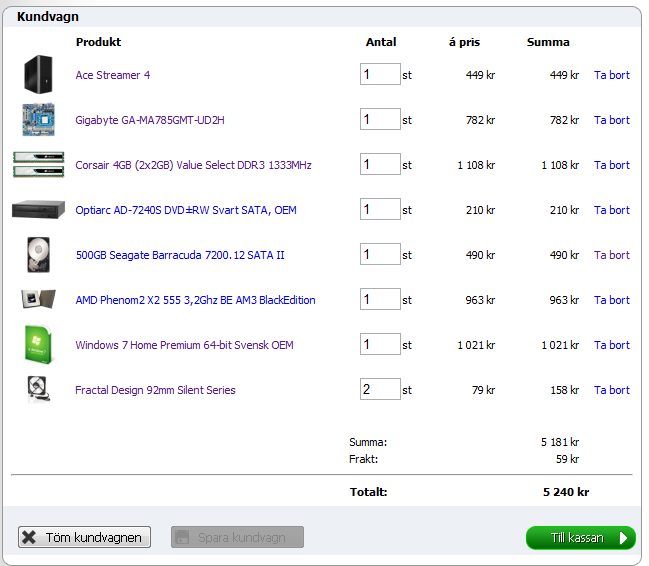Focus the quantity field for Ace Streamer 4
This screenshot has height=566, width=649.
point(379,75)
